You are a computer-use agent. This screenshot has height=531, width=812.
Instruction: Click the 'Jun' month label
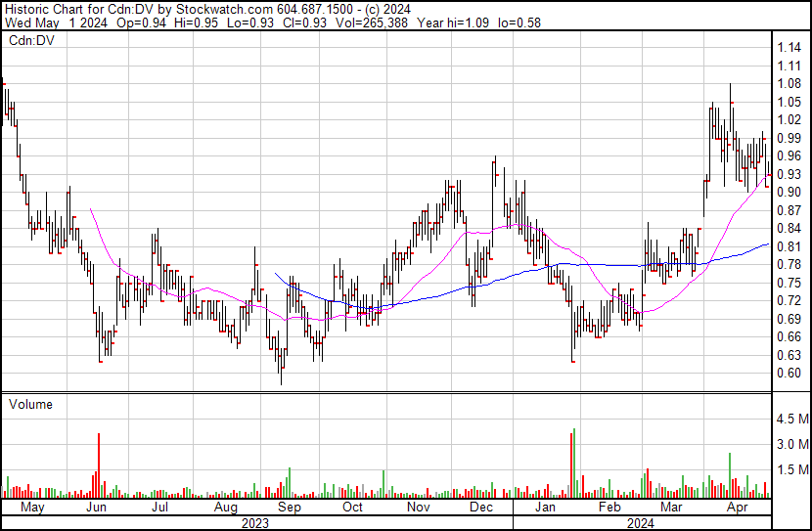pos(96,508)
